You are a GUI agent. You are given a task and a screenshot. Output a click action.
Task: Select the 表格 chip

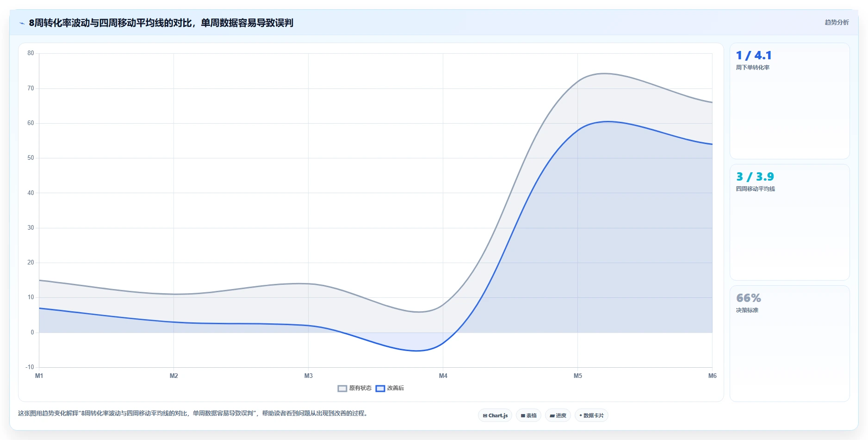528,415
